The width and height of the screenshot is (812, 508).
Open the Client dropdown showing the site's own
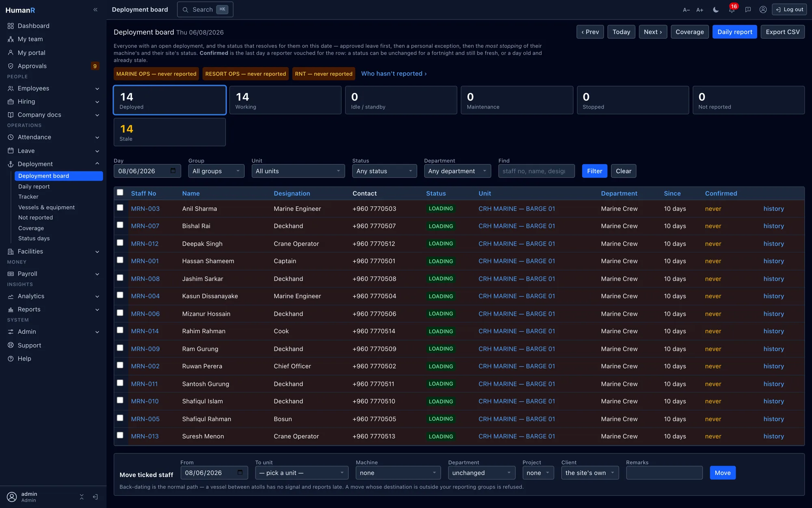coord(590,473)
